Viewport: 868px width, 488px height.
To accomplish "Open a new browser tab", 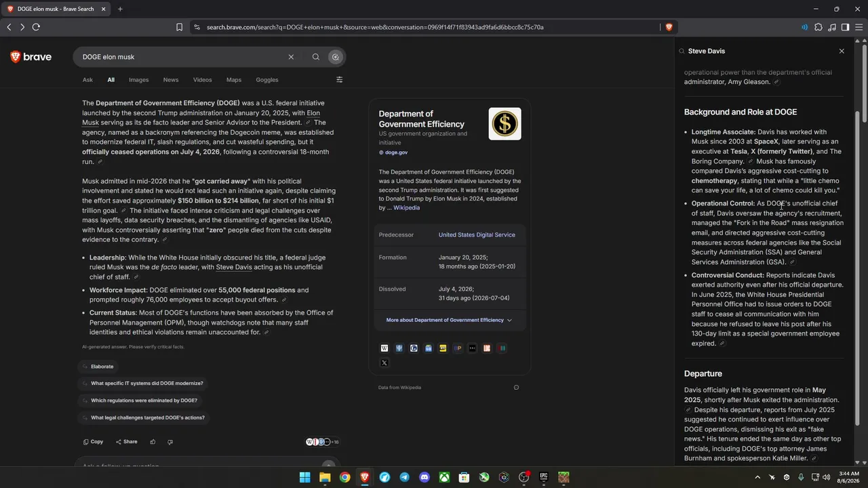I will [x=120, y=9].
